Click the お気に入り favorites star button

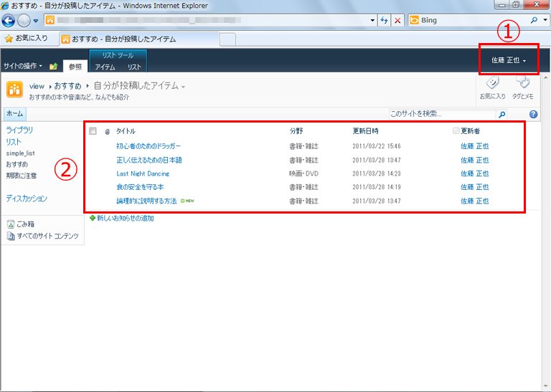tap(27, 38)
